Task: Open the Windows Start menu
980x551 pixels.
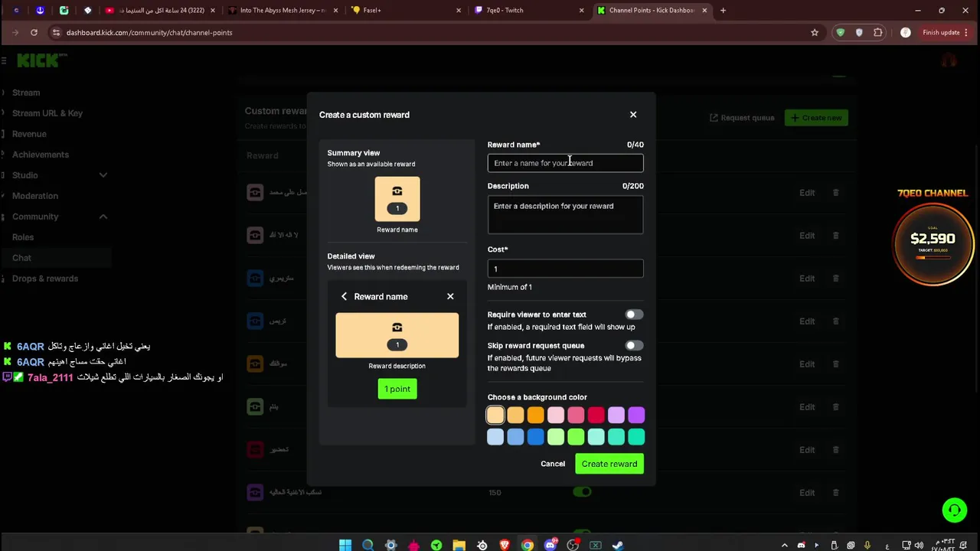Action: pos(345,545)
